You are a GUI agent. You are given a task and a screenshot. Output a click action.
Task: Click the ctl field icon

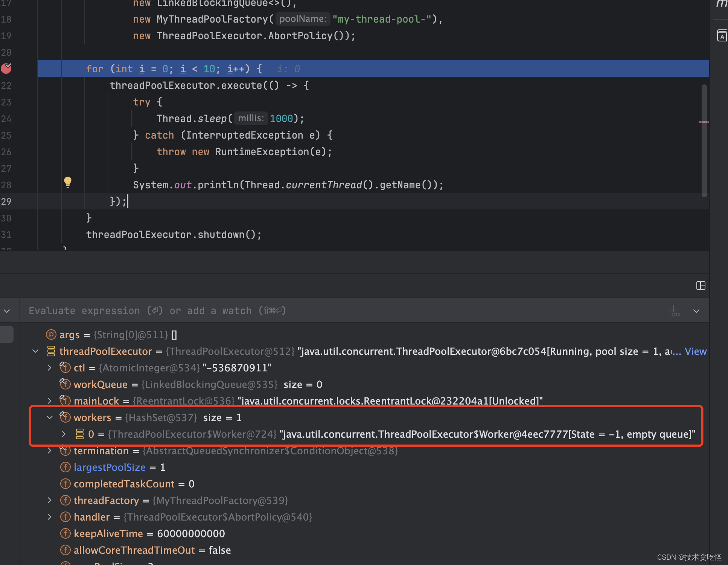[65, 367]
